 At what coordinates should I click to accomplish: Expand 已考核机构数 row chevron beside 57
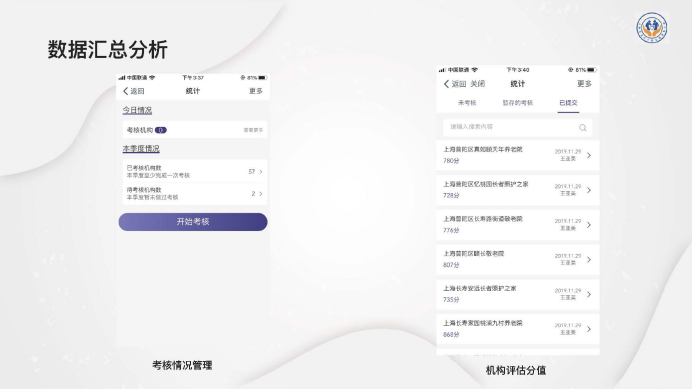[261, 172]
